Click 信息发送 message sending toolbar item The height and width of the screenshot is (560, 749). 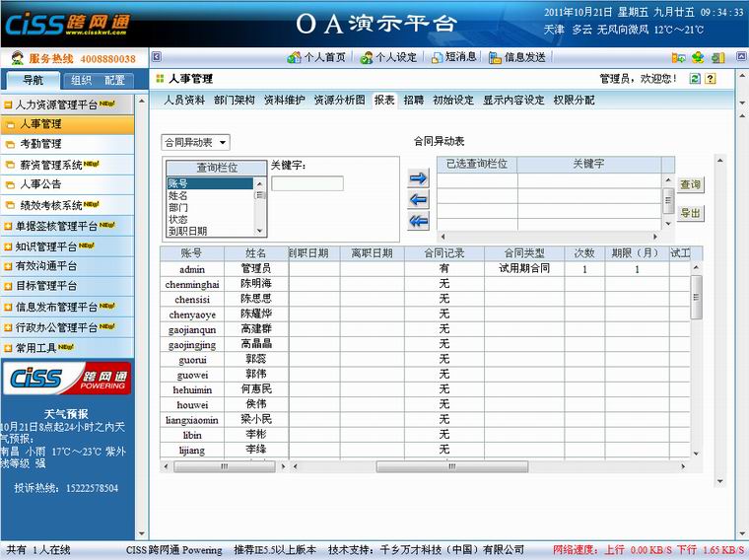[516, 57]
